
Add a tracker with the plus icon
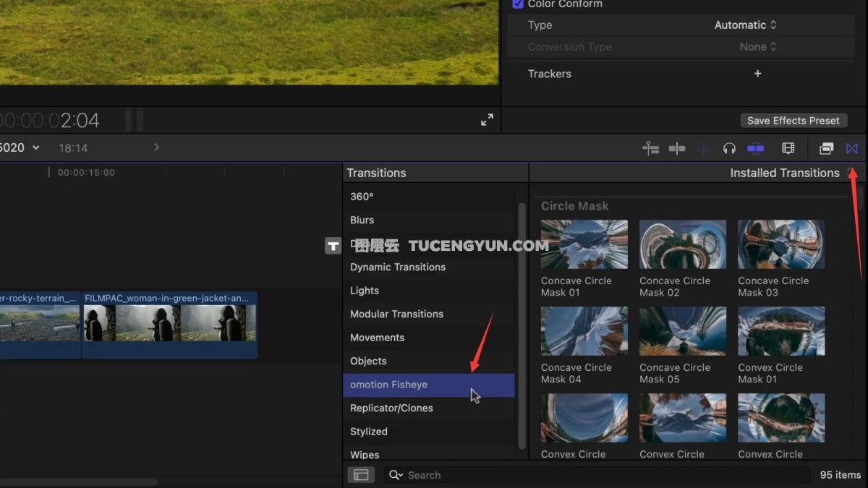757,74
